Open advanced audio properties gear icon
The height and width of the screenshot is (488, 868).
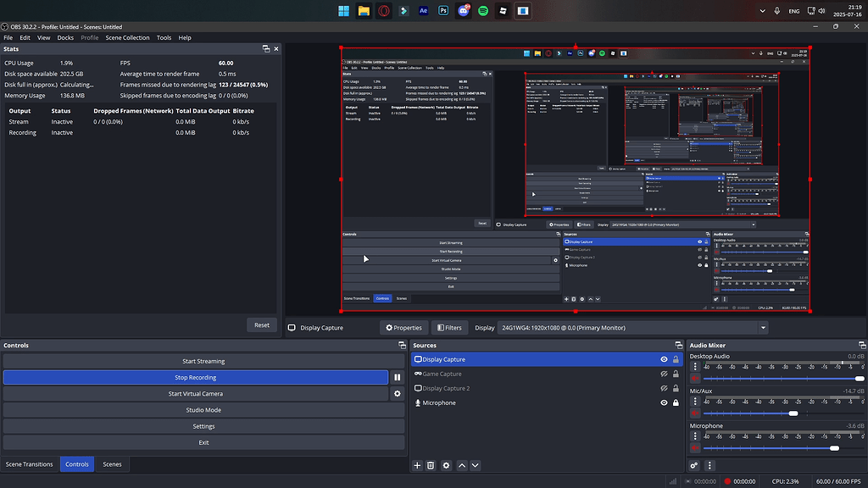[694, 465]
